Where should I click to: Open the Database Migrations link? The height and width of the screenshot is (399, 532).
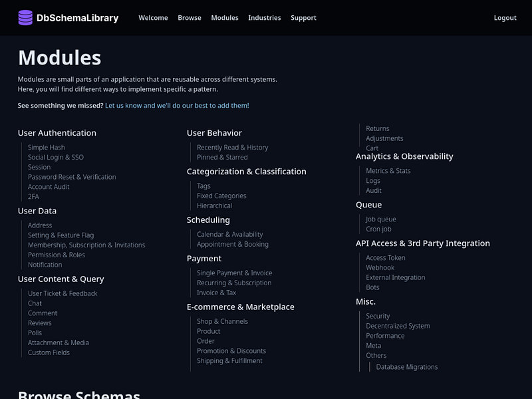click(x=406, y=366)
